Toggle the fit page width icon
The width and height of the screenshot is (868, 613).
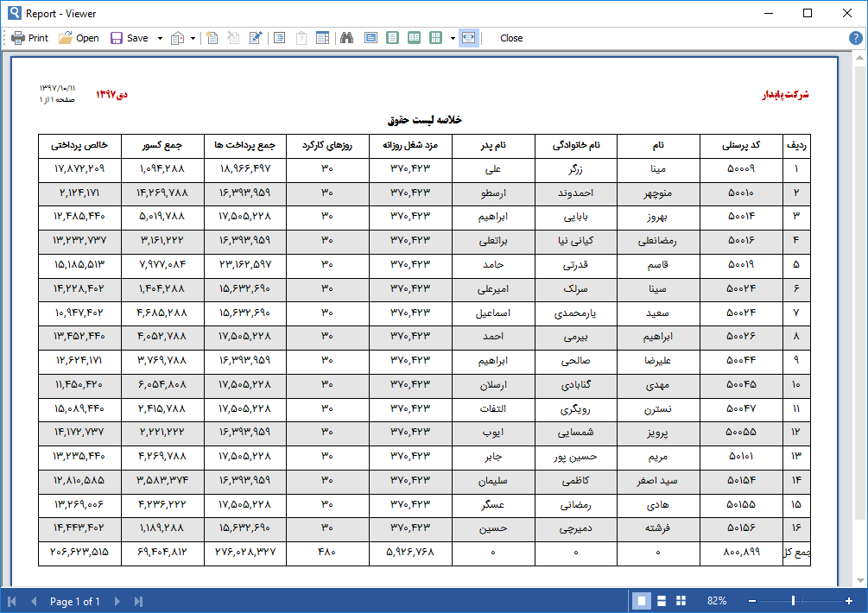click(x=468, y=38)
